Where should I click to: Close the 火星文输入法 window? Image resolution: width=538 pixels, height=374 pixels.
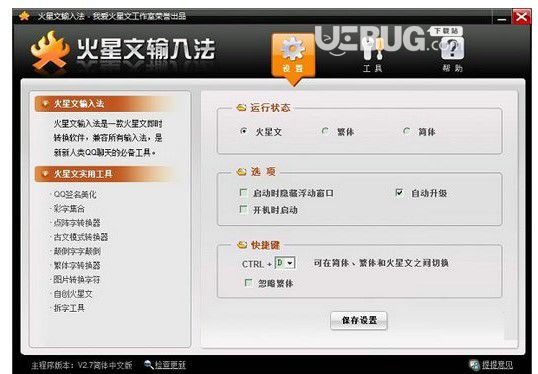[x=521, y=16]
